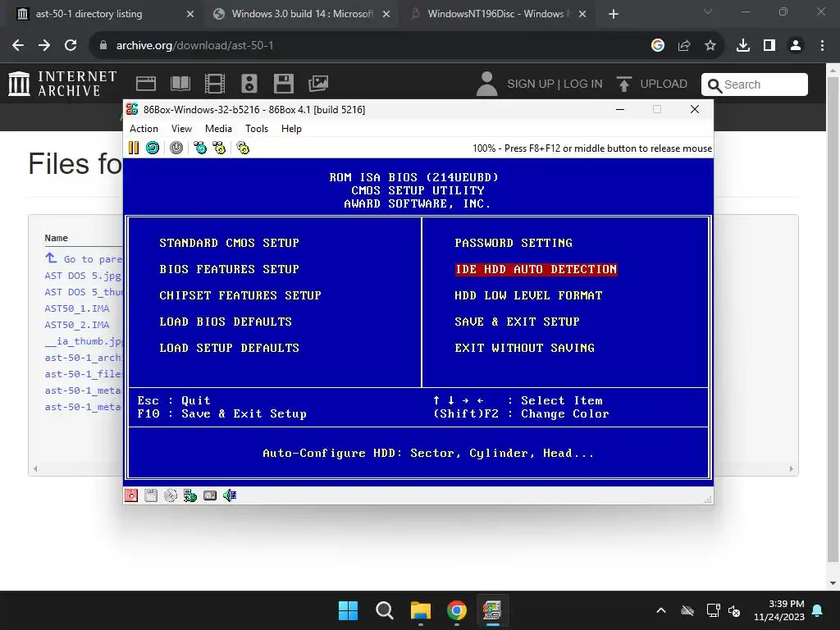840x630 pixels.
Task: Select HDD LOW LEVEL FORMAT entry
Action: (x=529, y=295)
